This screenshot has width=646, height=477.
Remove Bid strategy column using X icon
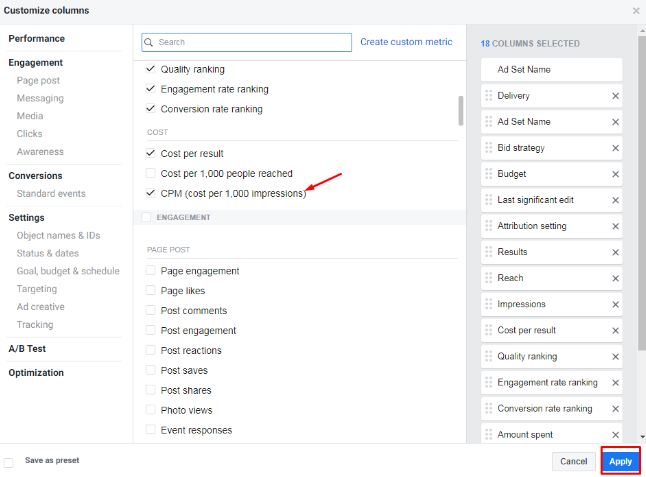[615, 148]
